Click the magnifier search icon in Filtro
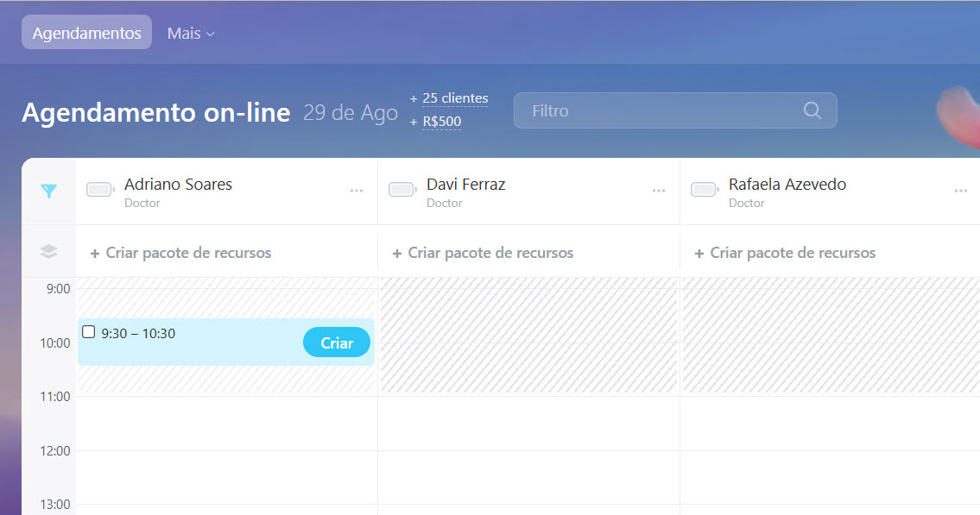Image resolution: width=980 pixels, height=515 pixels. [812, 110]
